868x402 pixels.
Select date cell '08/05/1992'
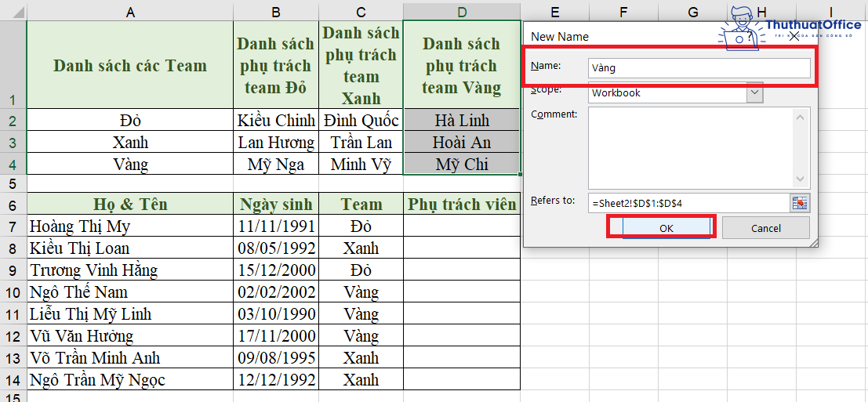[x=276, y=247]
